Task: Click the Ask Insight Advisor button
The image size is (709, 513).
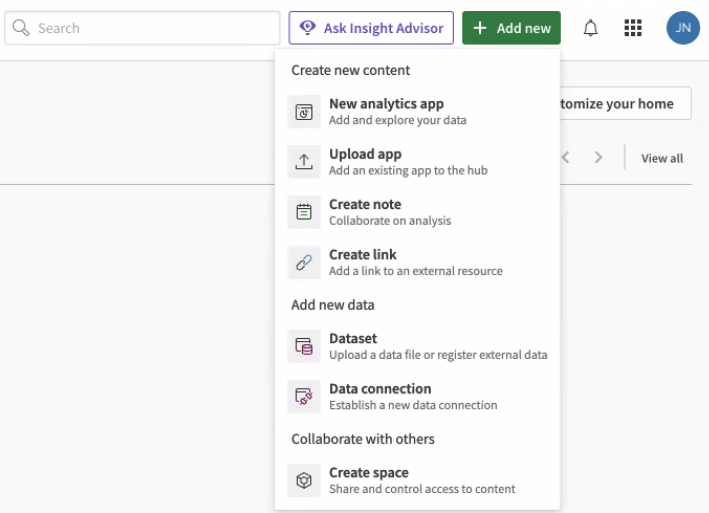Action: coord(371,28)
